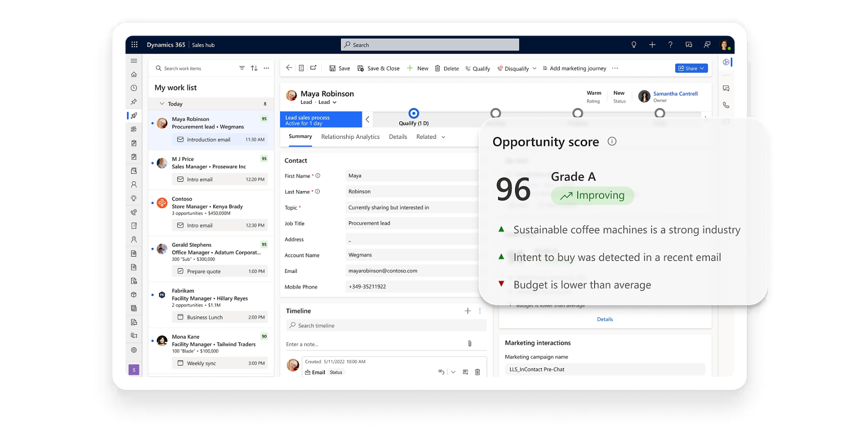Viewport: 868px width, 434px height.
Task: Open the Copilot icon in the right rail
Action: 726,62
